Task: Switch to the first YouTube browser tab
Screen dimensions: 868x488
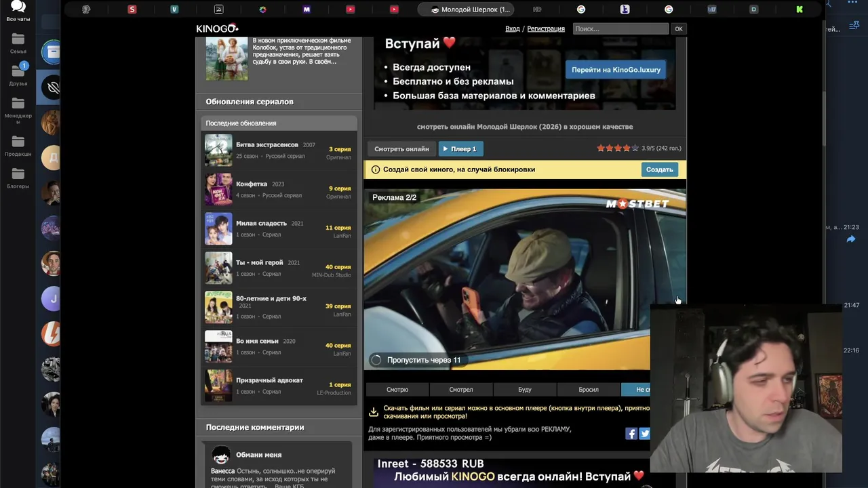Action: (350, 9)
